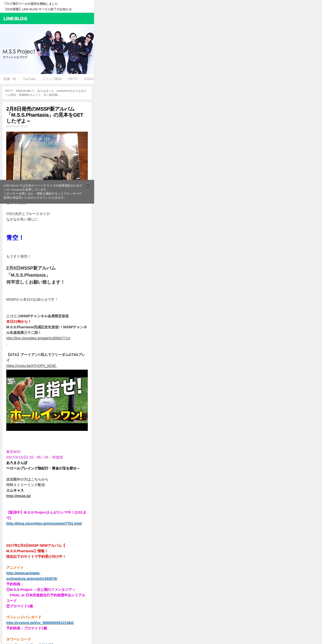Screen dimensions: 322x644
Task: Select the 画像一覧 tab
Action: (x=10, y=79)
